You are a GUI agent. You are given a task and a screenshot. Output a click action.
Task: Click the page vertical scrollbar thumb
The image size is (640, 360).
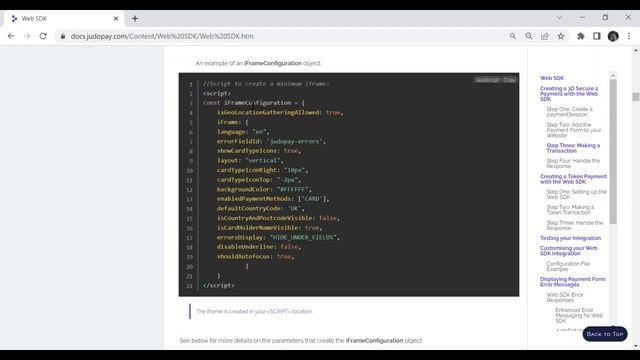636,97
